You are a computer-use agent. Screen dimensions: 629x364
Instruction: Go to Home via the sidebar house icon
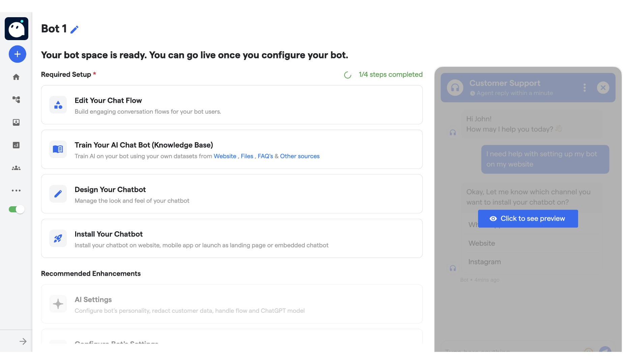[16, 77]
